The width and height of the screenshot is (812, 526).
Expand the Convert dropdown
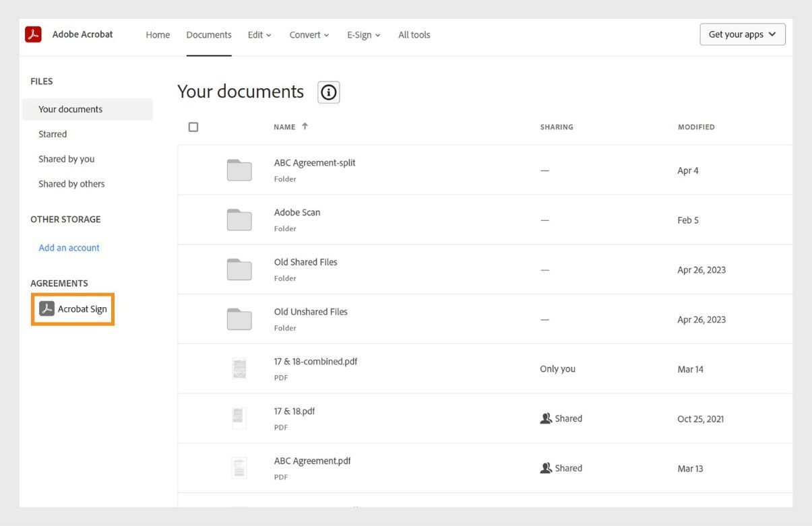(x=309, y=34)
